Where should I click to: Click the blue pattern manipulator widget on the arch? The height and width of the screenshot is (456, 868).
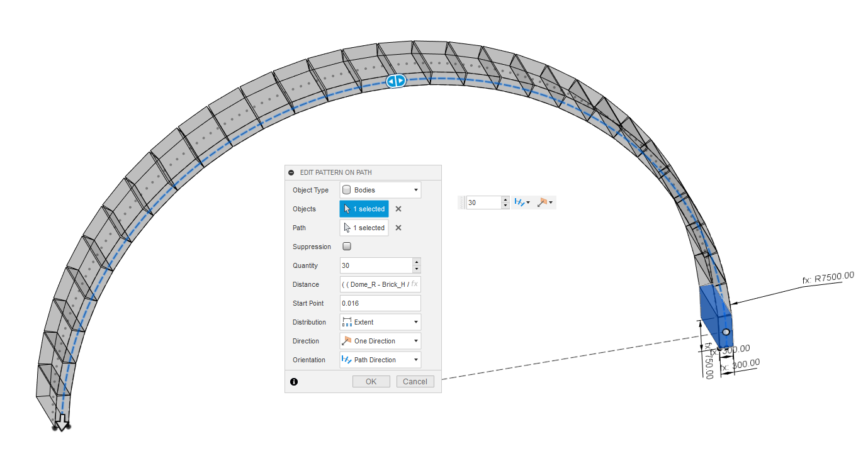395,80
